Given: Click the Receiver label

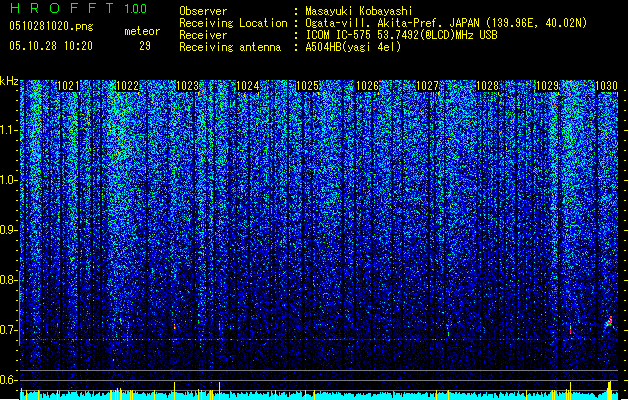Looking at the screenshot, I should 203,35.
